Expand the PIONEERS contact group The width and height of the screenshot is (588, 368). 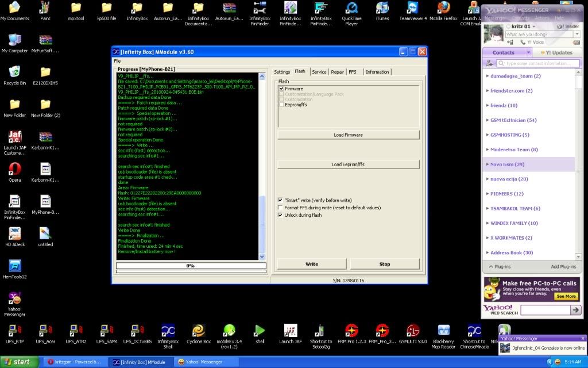(488, 194)
